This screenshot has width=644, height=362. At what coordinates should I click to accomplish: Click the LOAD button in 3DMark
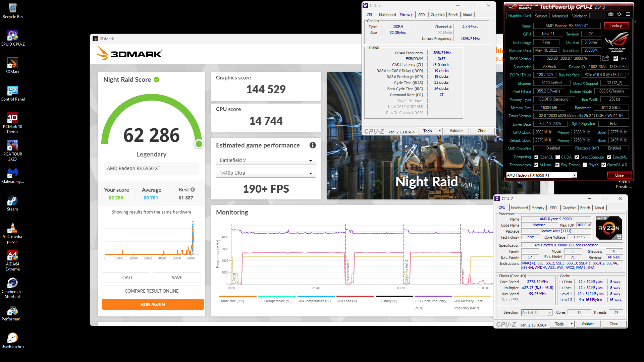click(126, 278)
